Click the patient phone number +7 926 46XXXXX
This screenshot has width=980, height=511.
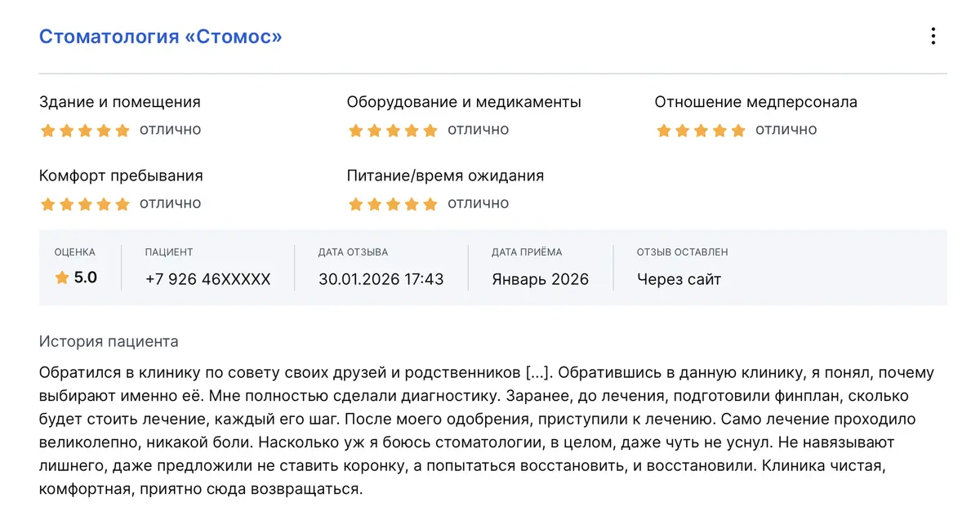tap(207, 279)
